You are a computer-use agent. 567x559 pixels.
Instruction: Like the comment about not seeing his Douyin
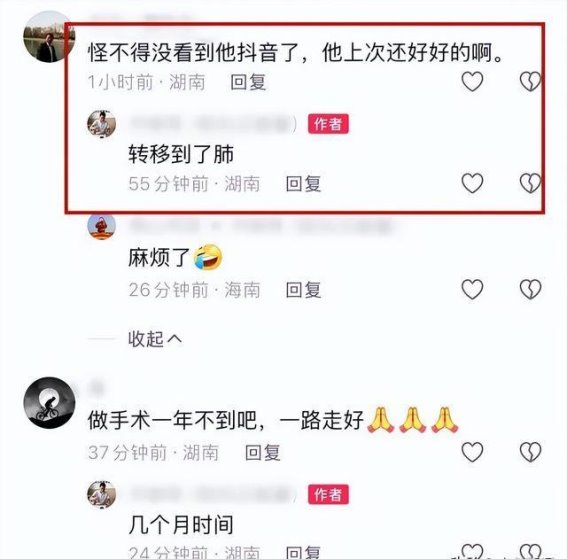(472, 81)
